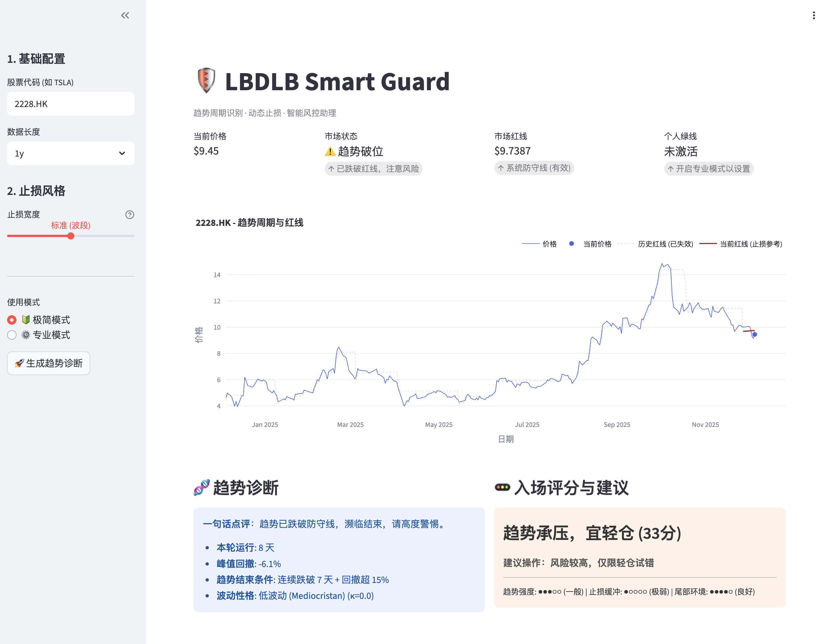The image size is (824, 644).
Task: Collapse the sidebar with double-chevron icon
Action: (x=125, y=15)
